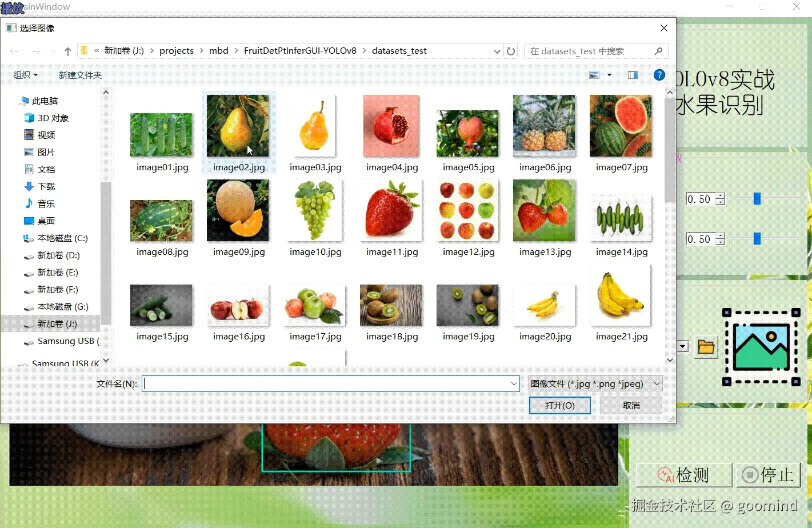Screen dimensions: 812x528
Task: Open 3D 对象 folder
Action: pyautogui.click(x=46, y=118)
